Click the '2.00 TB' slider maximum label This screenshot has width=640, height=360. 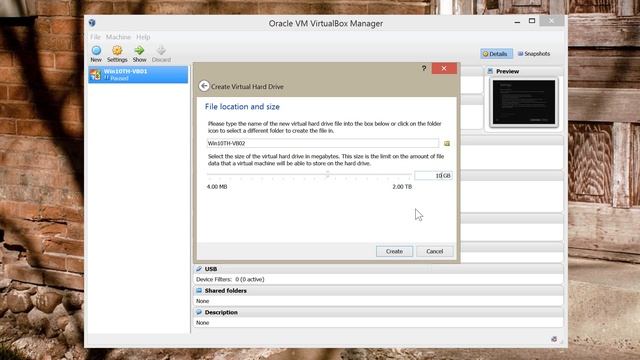(402, 187)
